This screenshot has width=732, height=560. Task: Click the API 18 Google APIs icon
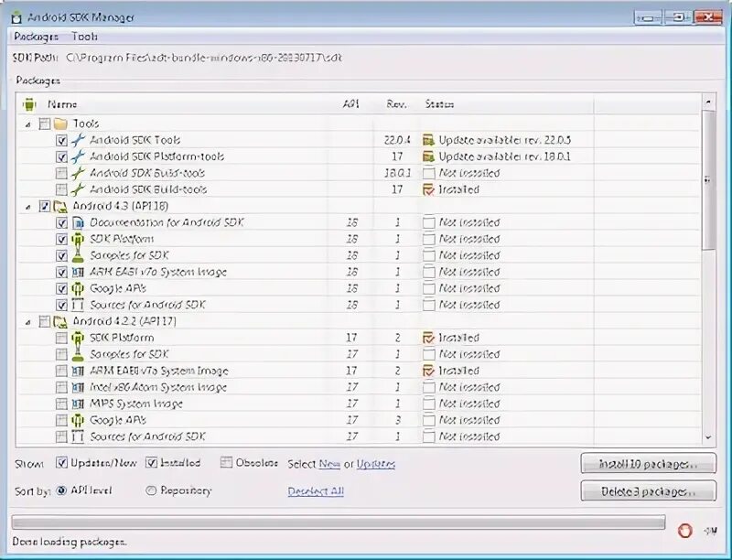coord(78,288)
